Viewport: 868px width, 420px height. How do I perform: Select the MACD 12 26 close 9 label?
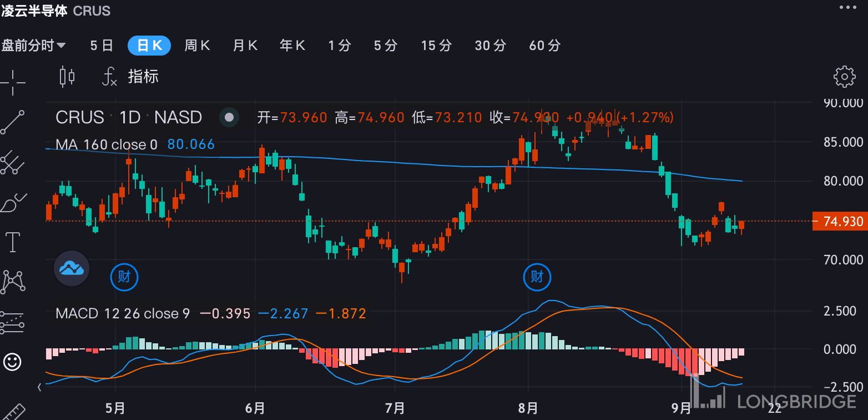click(x=123, y=314)
